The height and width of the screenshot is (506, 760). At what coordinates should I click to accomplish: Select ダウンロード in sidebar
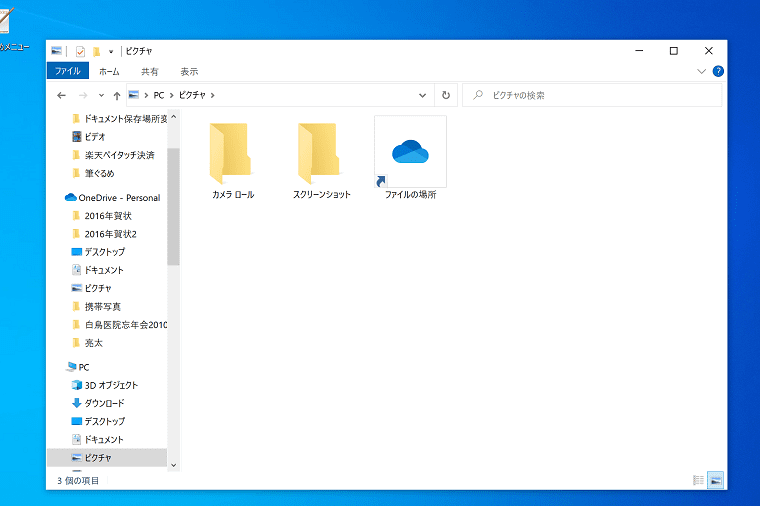point(98,403)
